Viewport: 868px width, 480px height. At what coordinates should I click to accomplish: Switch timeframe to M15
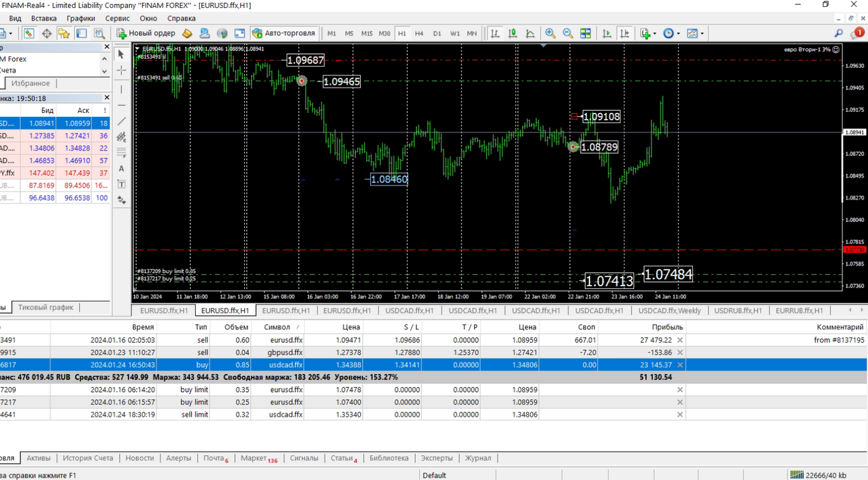pos(367,33)
